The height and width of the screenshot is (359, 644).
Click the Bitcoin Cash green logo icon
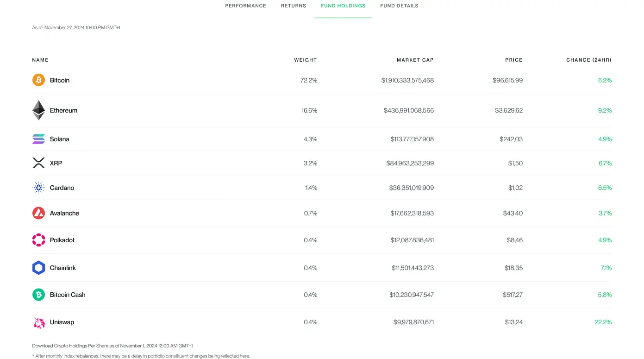(38, 295)
